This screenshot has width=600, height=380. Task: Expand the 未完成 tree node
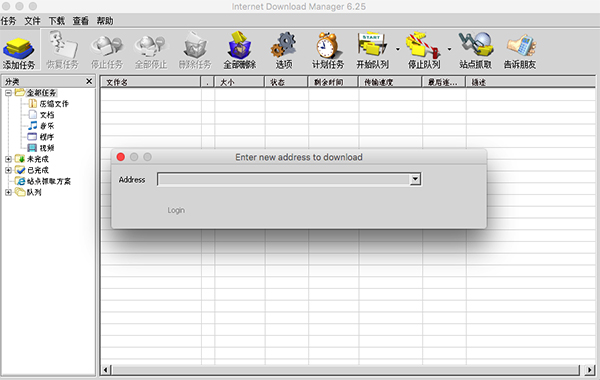8,159
